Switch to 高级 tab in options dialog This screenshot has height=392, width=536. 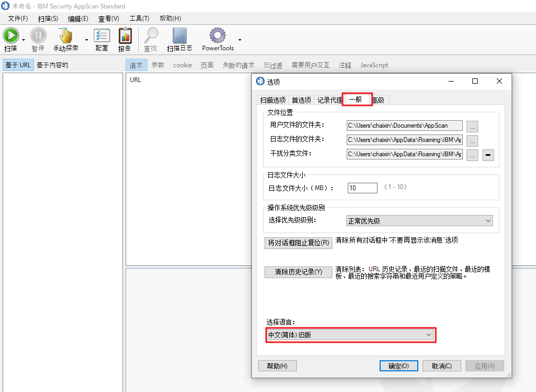point(379,100)
